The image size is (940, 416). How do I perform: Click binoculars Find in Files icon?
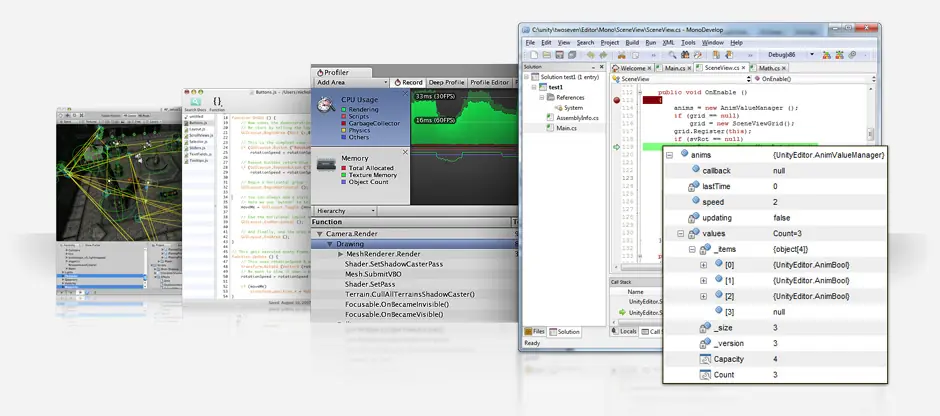[x=685, y=55]
